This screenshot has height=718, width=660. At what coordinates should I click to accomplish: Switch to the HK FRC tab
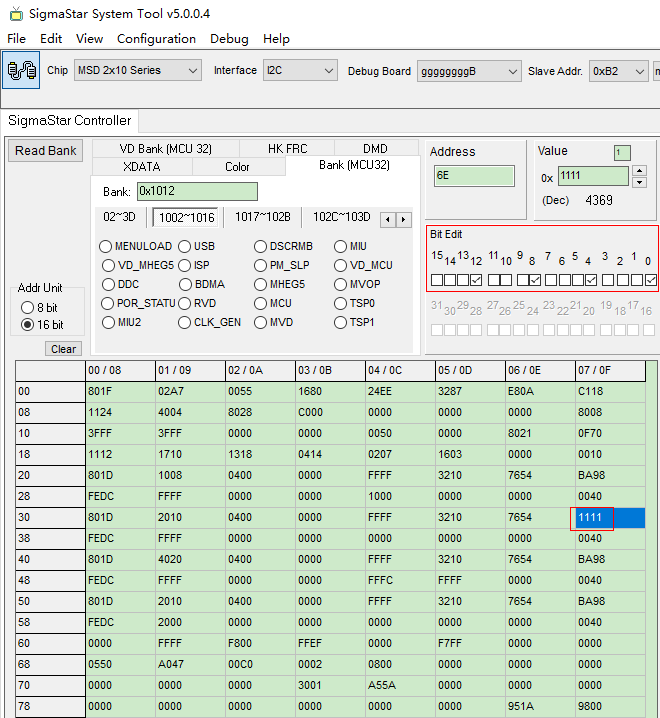coord(287,148)
